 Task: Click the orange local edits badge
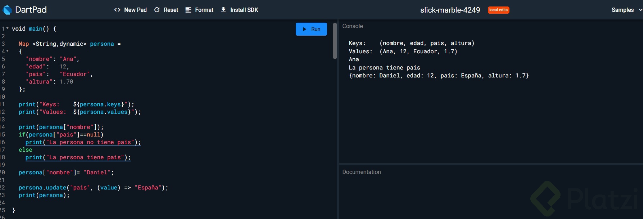[x=498, y=10]
